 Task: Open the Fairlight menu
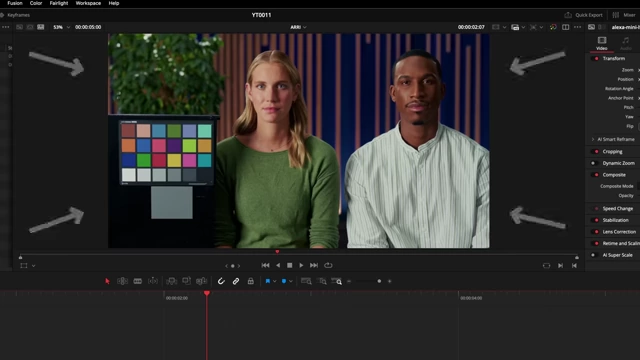click(x=59, y=3)
